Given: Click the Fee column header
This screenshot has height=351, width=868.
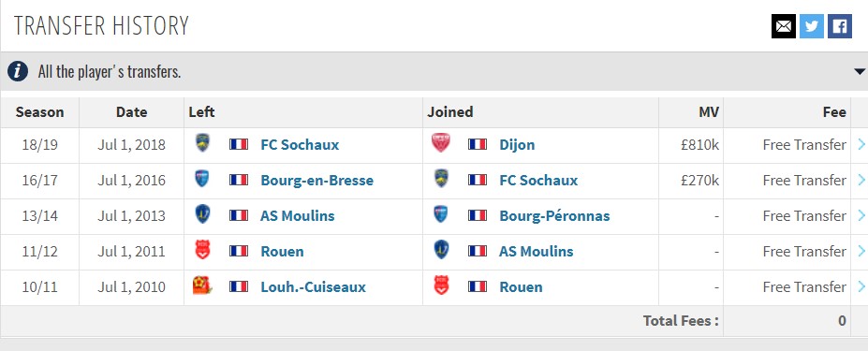Looking at the screenshot, I should point(834,112).
